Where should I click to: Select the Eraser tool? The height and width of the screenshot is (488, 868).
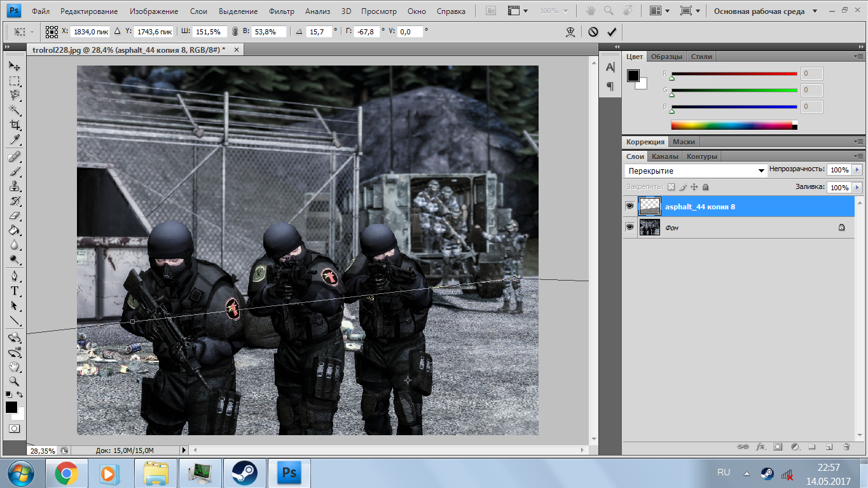coord(14,216)
